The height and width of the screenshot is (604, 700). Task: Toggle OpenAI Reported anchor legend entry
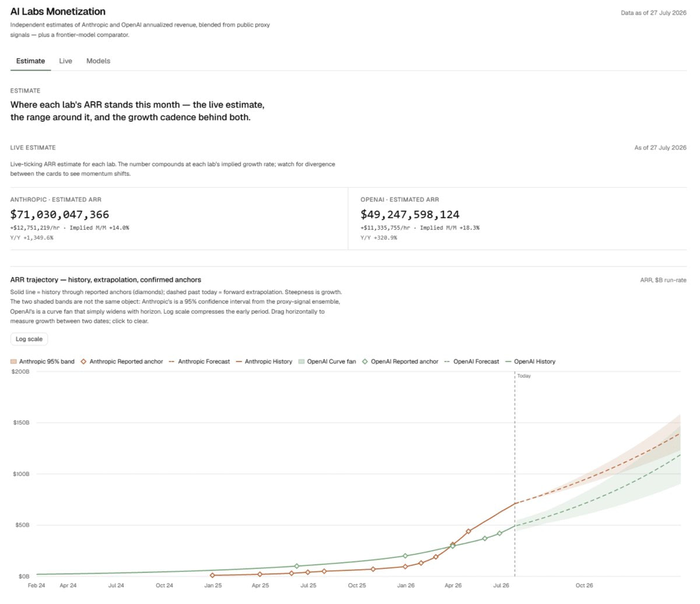tap(400, 361)
